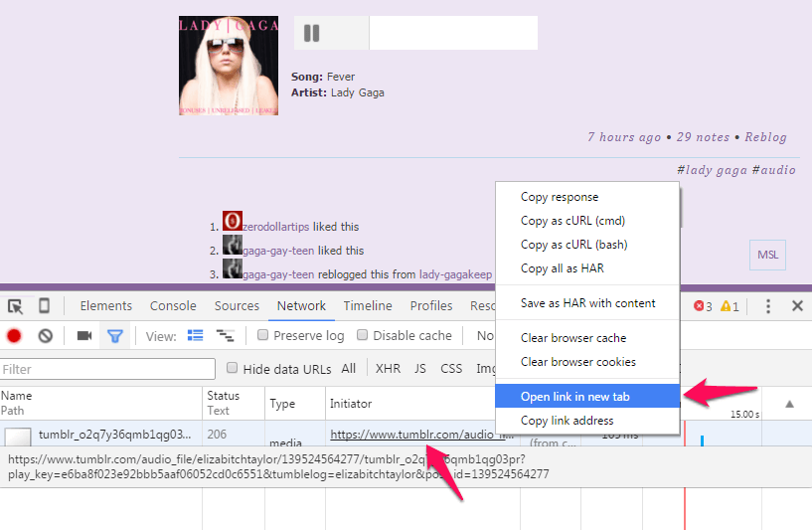Image resolution: width=812 pixels, height=530 pixels.
Task: Choose Copy all as HAR
Action: coord(587,268)
